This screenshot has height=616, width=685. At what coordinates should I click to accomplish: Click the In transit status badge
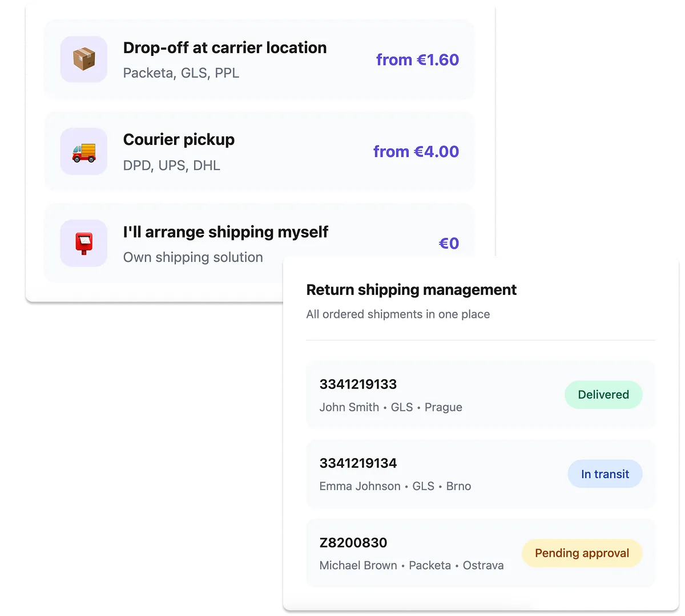605,474
